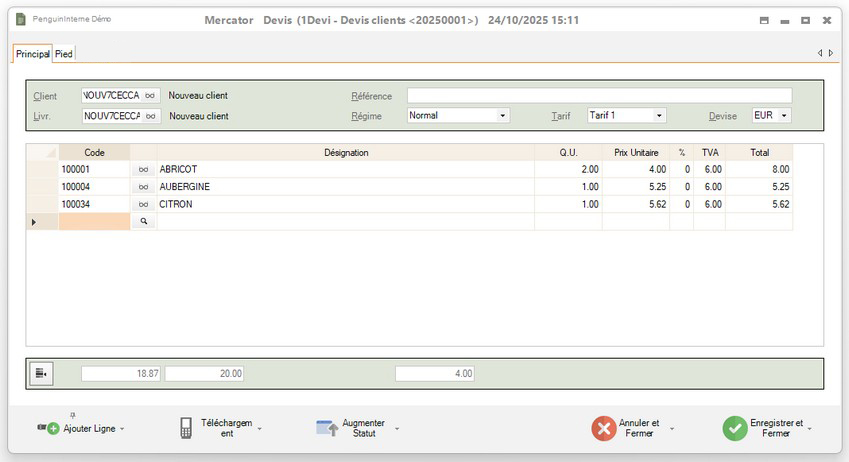Click the Enregistrer et Fermer label
Viewport: 849px width, 462px height.
coord(776,428)
